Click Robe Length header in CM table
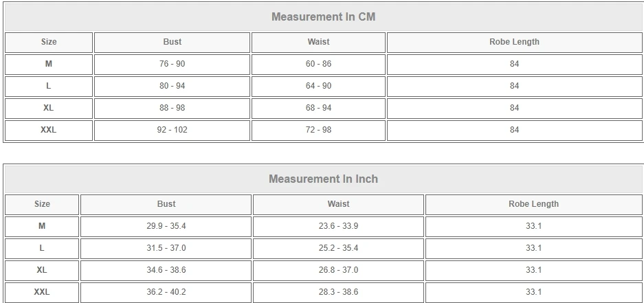The height and width of the screenshot is (303, 644). pyautogui.click(x=514, y=42)
